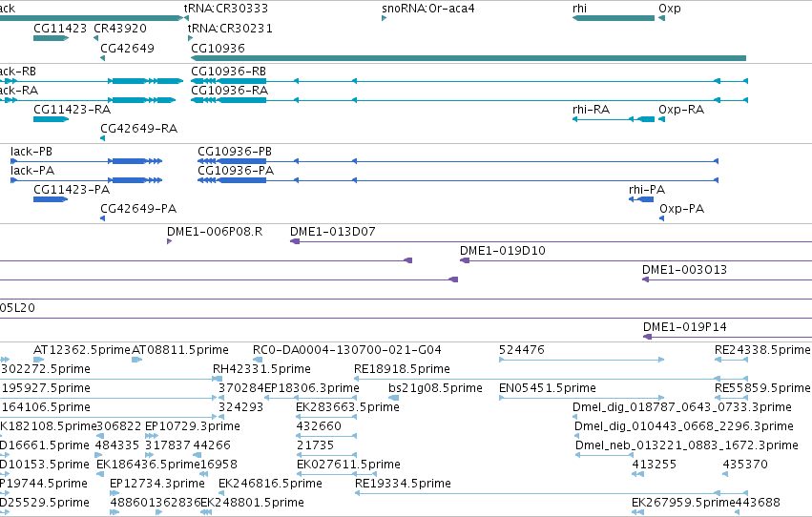Select the rhi-PA protein label
Image resolution: width=812 pixels, height=517 pixels.
tap(647, 190)
